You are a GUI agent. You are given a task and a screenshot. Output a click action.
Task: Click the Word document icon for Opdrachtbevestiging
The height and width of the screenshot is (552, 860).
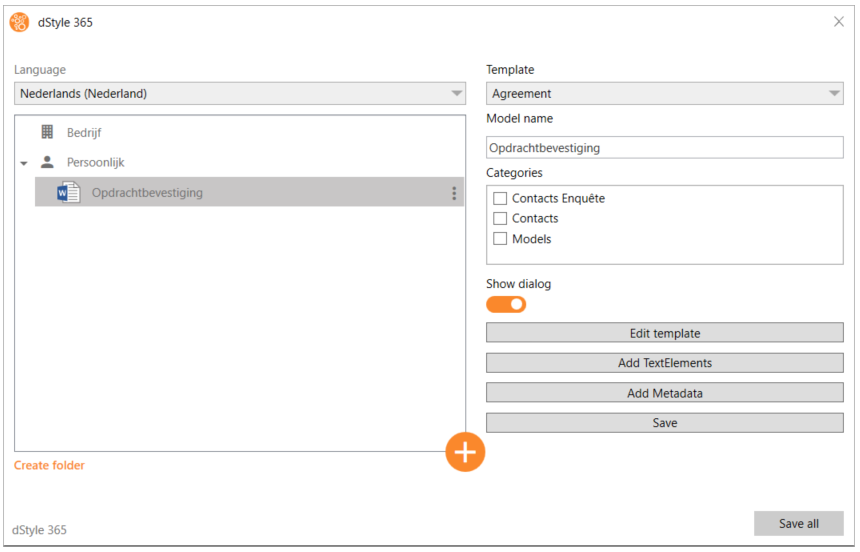(69, 193)
